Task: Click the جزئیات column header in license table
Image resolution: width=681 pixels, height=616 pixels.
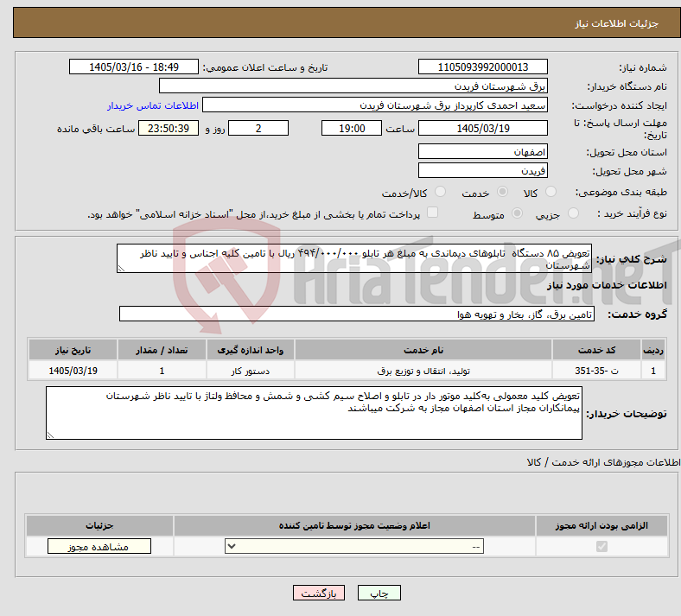Action: click(x=99, y=525)
